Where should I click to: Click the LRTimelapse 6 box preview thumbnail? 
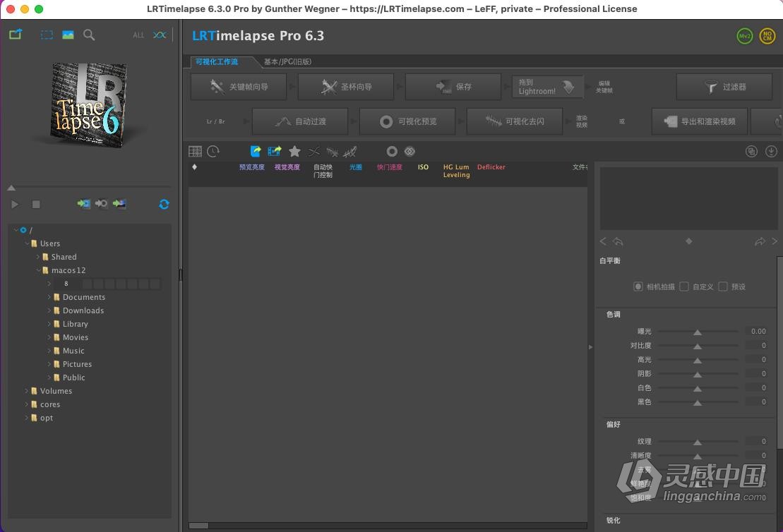(x=88, y=105)
